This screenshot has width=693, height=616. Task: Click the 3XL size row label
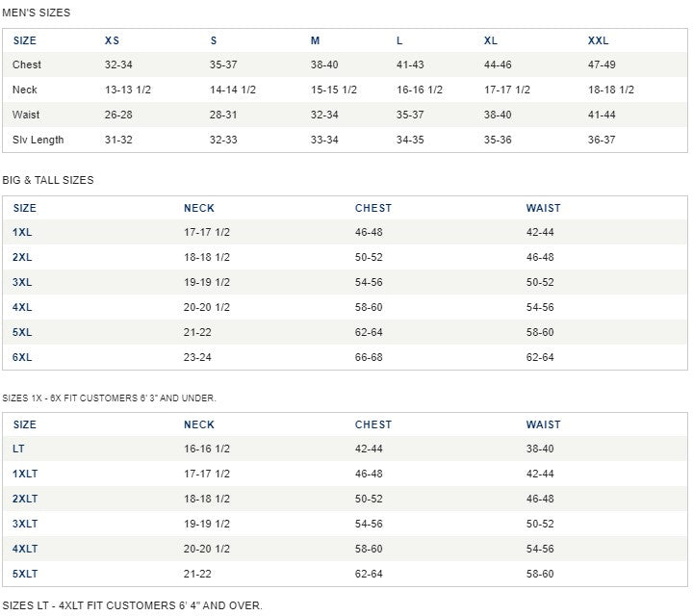coord(22,282)
